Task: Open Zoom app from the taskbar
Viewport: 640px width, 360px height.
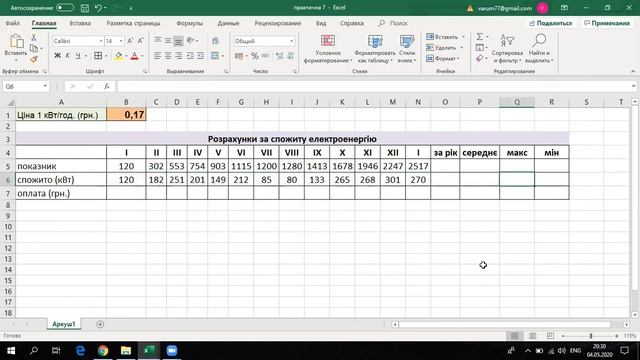Action: point(171,351)
